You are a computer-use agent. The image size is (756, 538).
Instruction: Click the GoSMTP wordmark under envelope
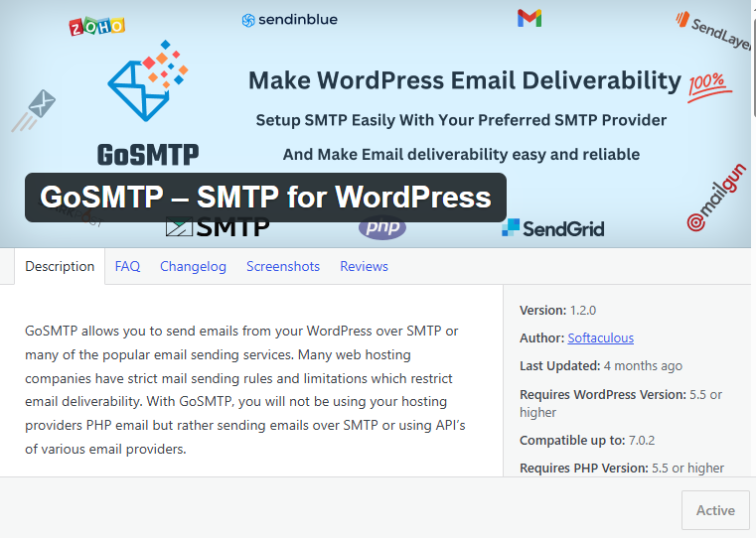pyautogui.click(x=148, y=155)
